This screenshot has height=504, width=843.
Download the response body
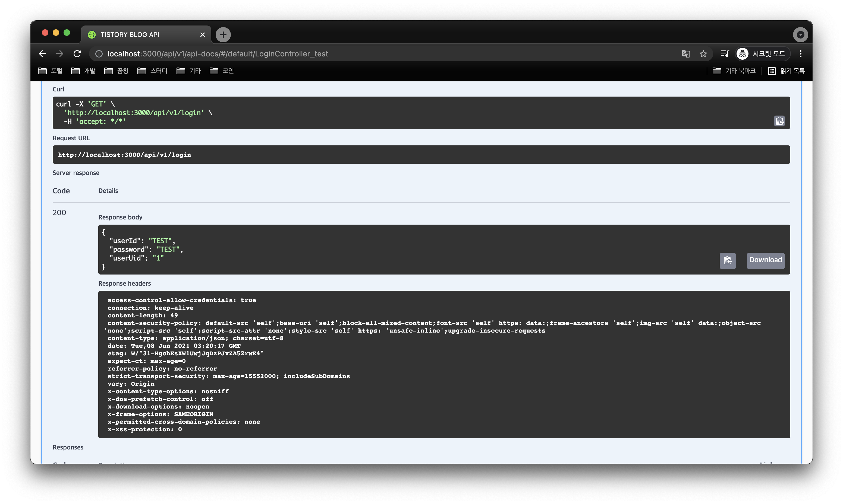[765, 260]
